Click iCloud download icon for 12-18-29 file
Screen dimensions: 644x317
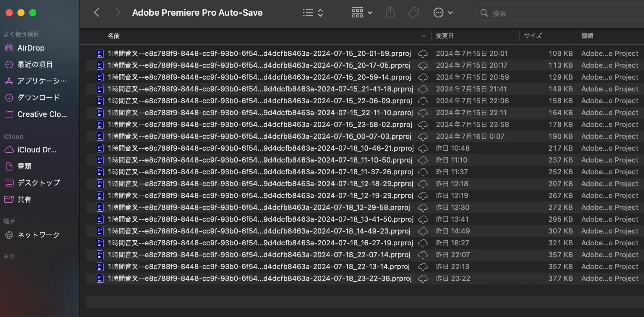pos(423,184)
